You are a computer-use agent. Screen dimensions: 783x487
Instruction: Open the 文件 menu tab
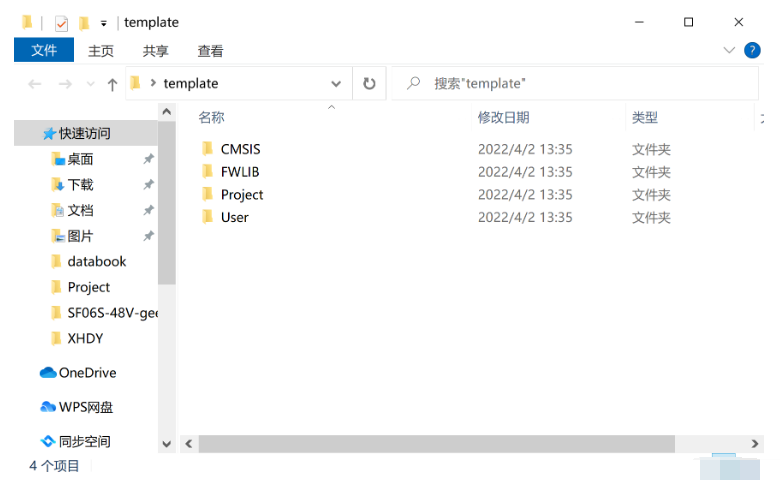(x=44, y=50)
